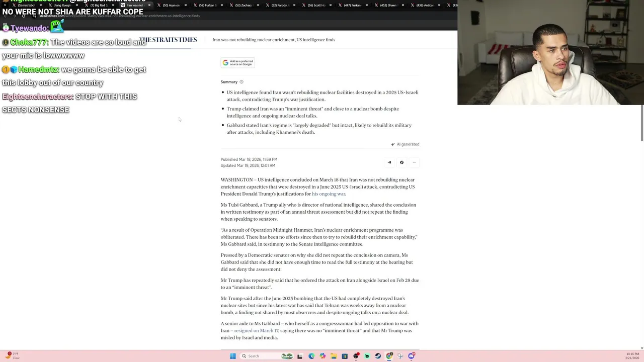644x362 pixels.
Task: Click the summary bullet about 'imminent threat'
Action: pyautogui.click(x=313, y=112)
